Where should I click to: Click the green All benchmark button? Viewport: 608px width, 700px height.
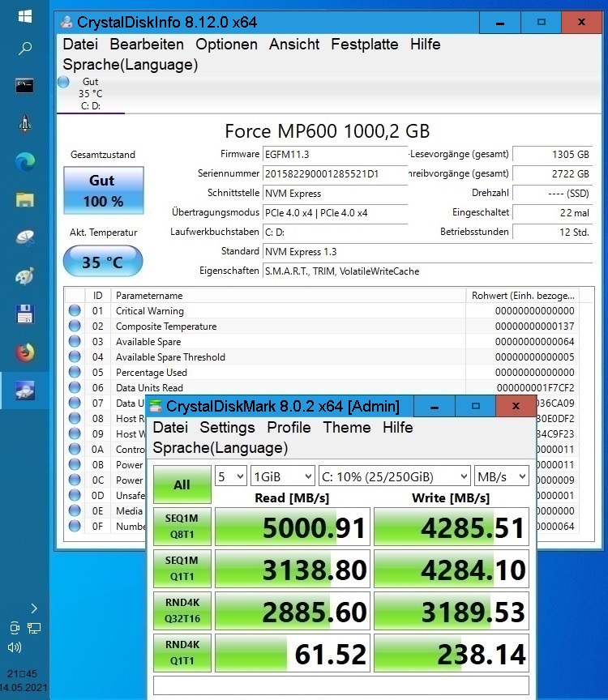[x=182, y=484]
